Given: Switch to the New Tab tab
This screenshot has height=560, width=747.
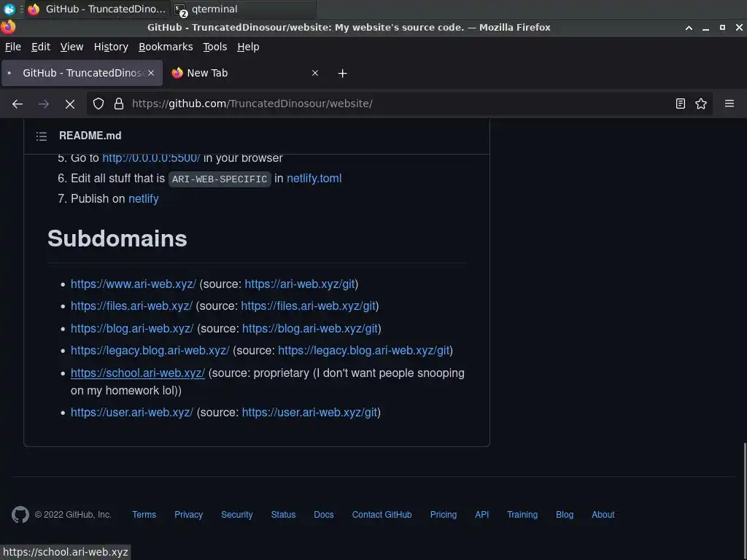Looking at the screenshot, I should (x=245, y=73).
